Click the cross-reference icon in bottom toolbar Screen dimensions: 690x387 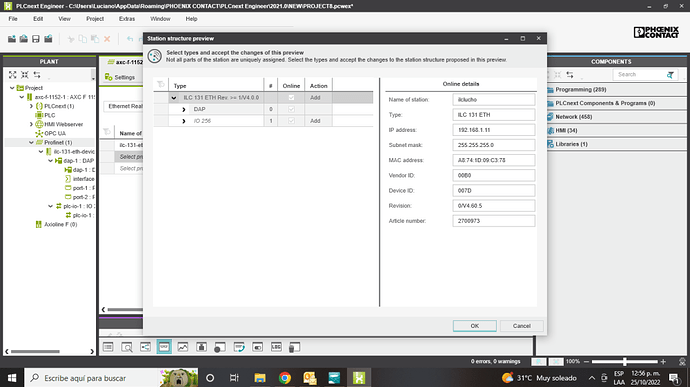pyautogui.click(x=145, y=347)
